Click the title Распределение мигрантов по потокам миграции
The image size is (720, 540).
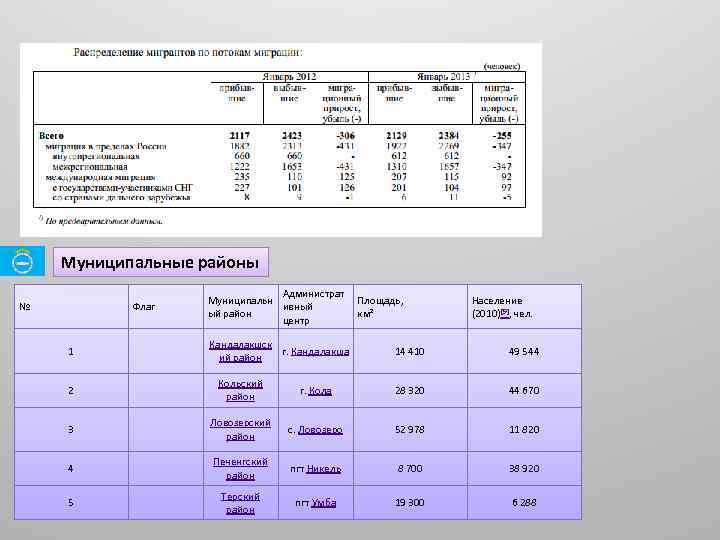(188, 52)
